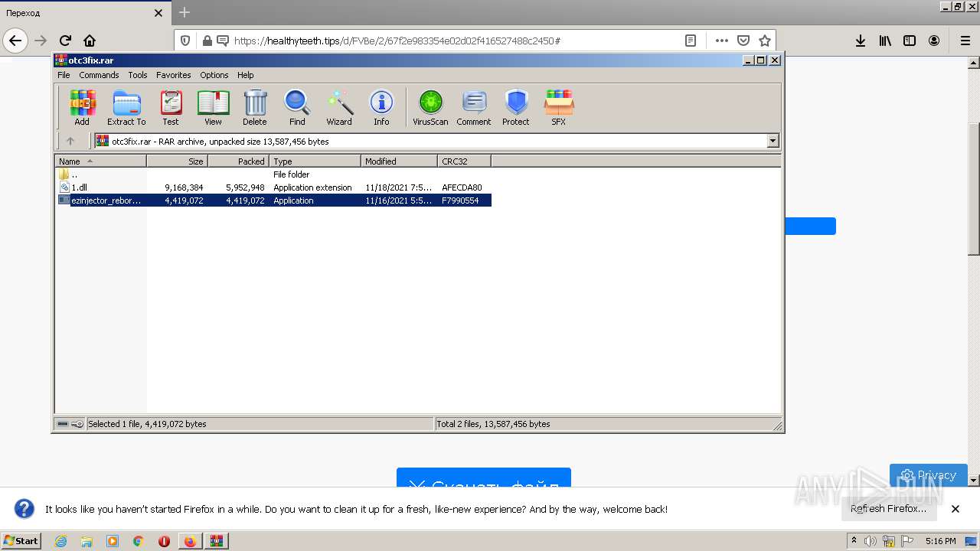Viewport: 980px width, 551px height.
Task: Click the Refresh Firefox… button
Action: click(889, 509)
